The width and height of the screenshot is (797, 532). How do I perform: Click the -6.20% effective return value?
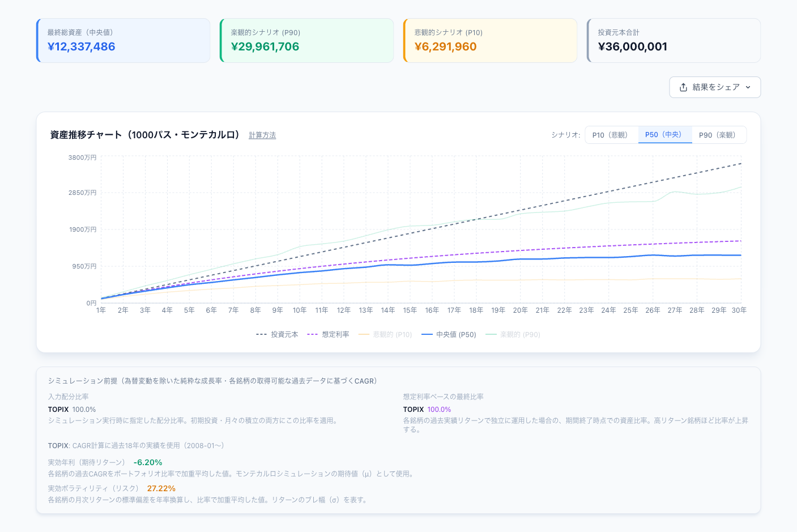[x=148, y=463]
